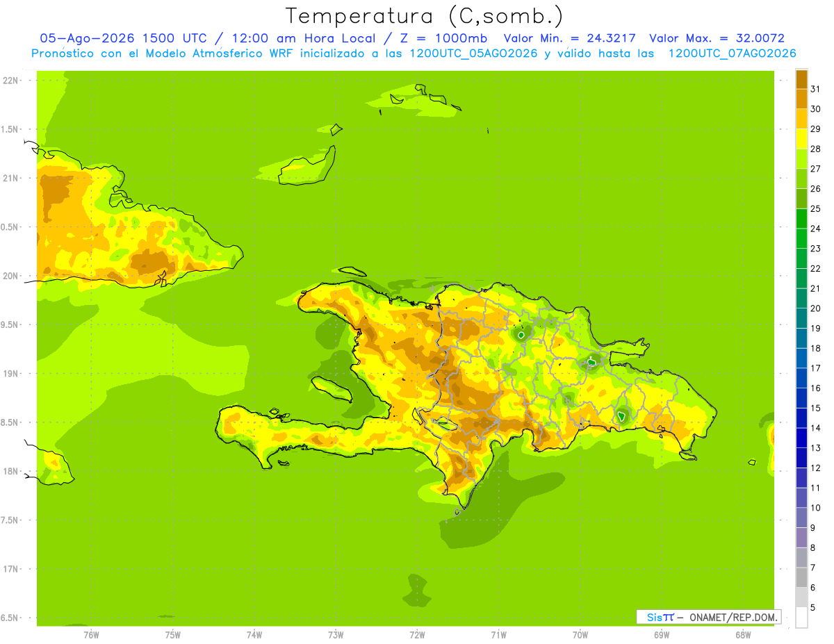Click the title 'Temperatura (C,somb.)'

click(x=424, y=16)
